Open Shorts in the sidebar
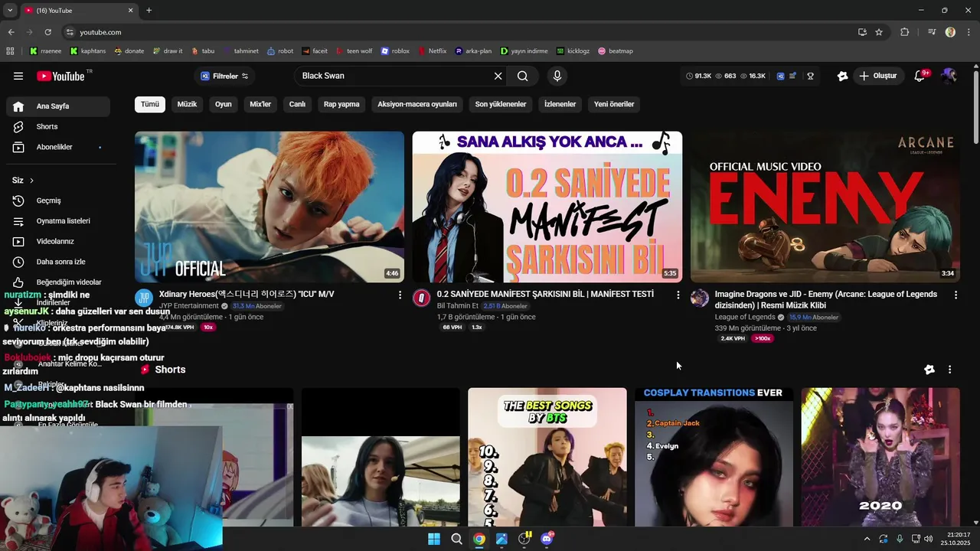The height and width of the screenshot is (551, 980). tap(58, 126)
